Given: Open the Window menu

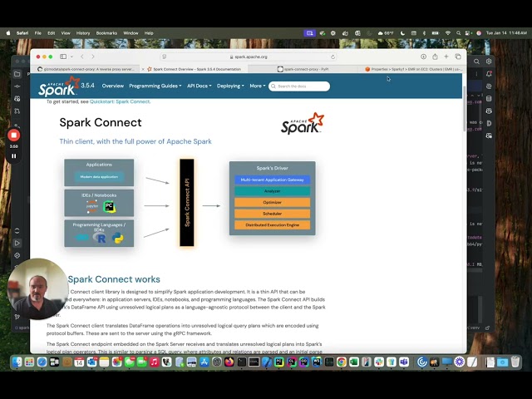Looking at the screenshot, I should pos(131,33).
